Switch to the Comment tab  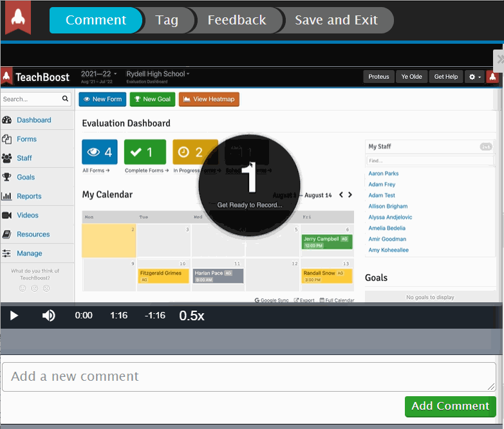(96, 20)
